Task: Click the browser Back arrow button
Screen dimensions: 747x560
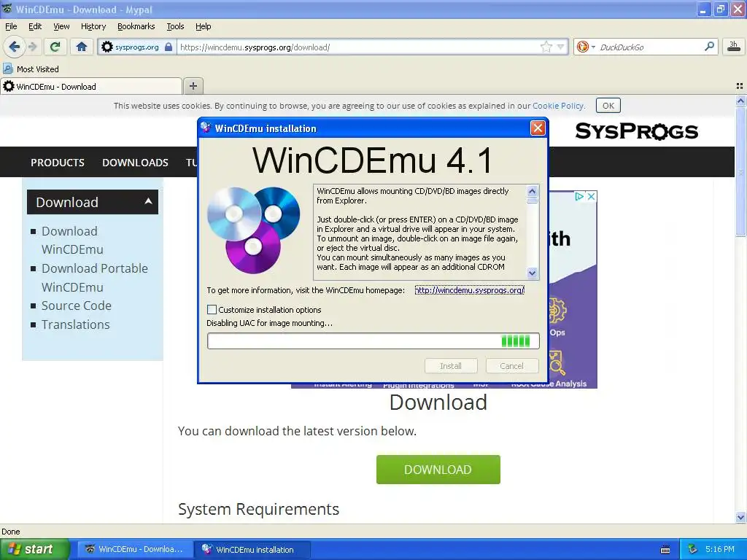Action: 14,47
